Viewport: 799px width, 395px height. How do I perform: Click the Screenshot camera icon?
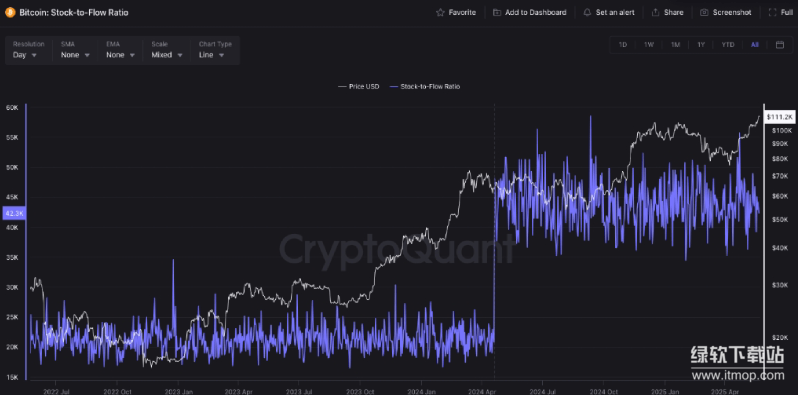point(704,12)
